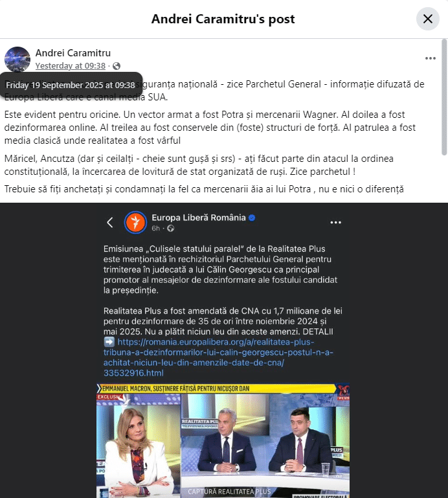Click the blue verified badge
Image resolution: width=448 pixels, height=498 pixels.
click(252, 218)
